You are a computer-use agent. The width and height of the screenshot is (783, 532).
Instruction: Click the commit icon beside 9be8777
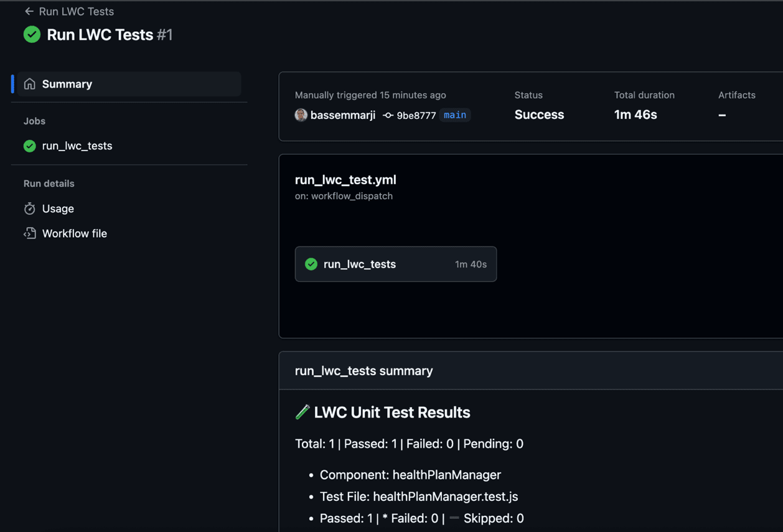click(x=388, y=115)
